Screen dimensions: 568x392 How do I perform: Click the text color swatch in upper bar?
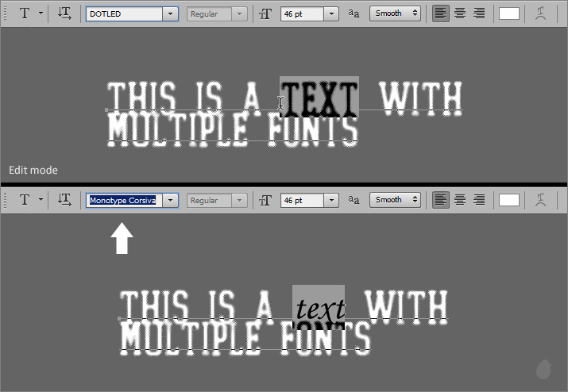[508, 13]
